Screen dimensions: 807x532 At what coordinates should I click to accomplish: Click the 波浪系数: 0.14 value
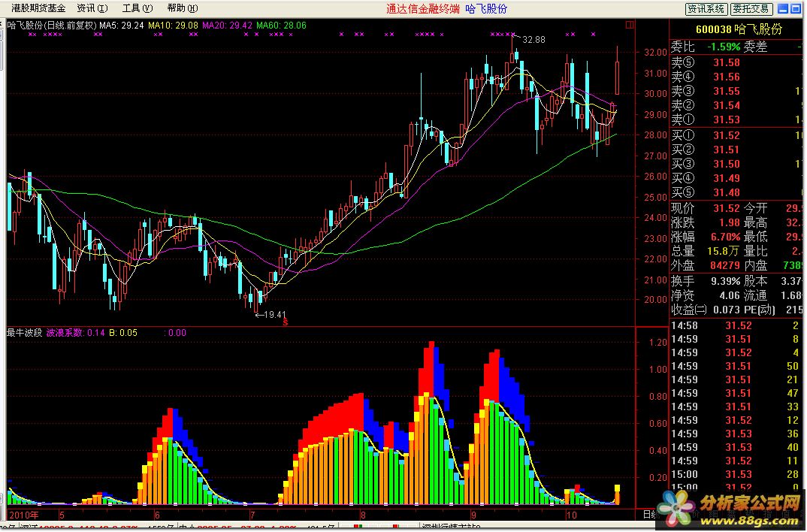(76, 333)
